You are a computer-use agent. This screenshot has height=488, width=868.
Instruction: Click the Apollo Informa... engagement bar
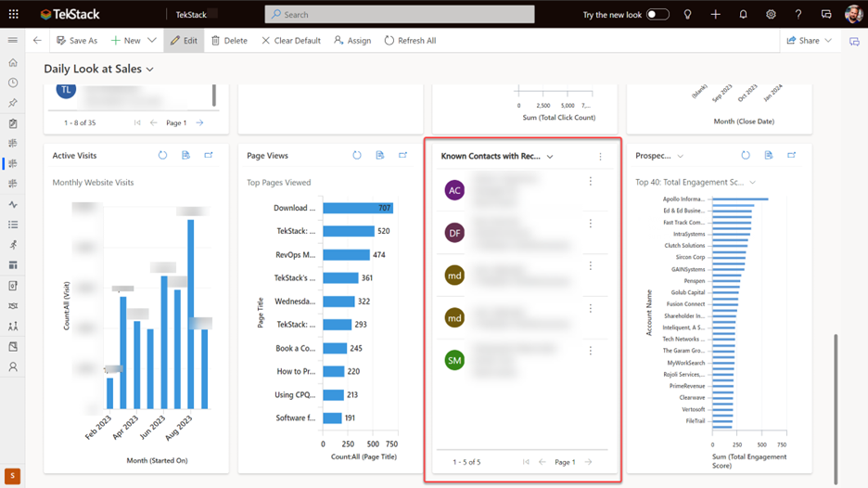pyautogui.click(x=740, y=199)
